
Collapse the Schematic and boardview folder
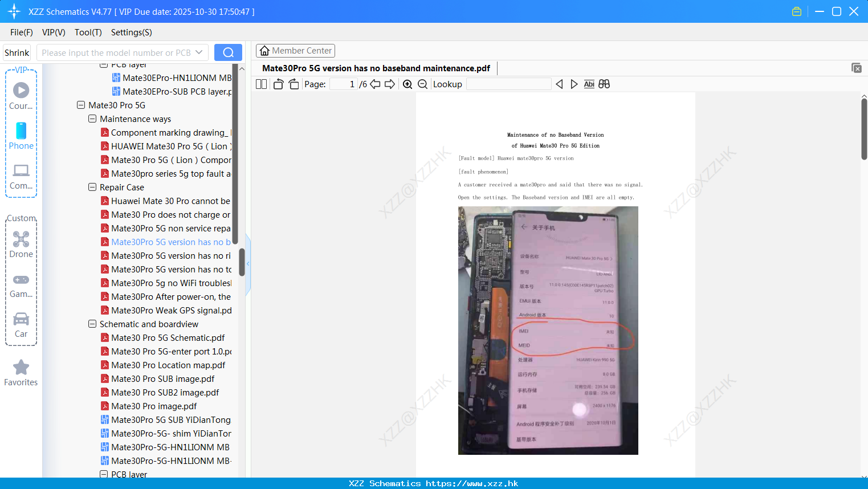pyautogui.click(x=92, y=324)
